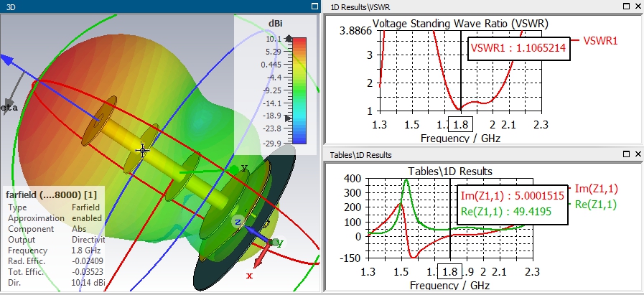Click the 2.3 x-axis label in VSWR plot
Image resolution: width=644 pixels, height=295 pixels.
click(540, 124)
